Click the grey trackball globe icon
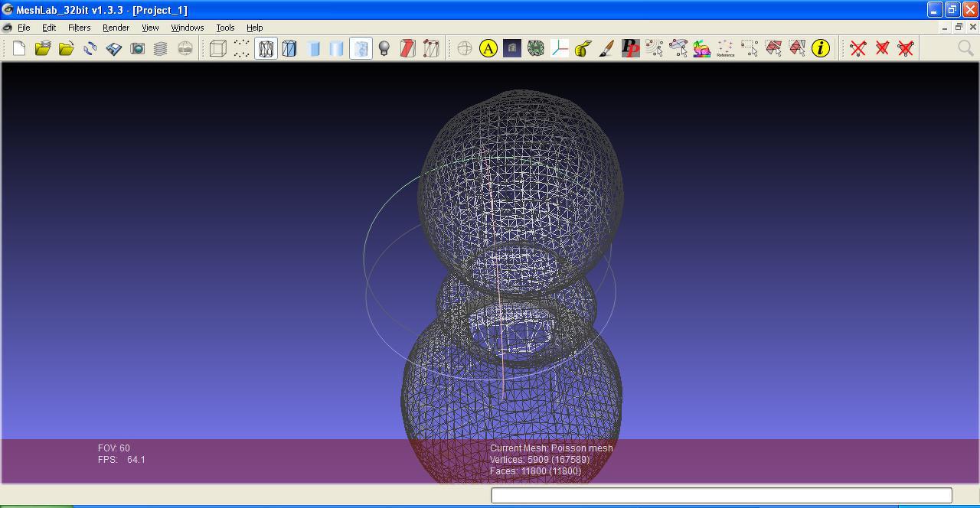This screenshot has height=508, width=980. tap(465, 48)
